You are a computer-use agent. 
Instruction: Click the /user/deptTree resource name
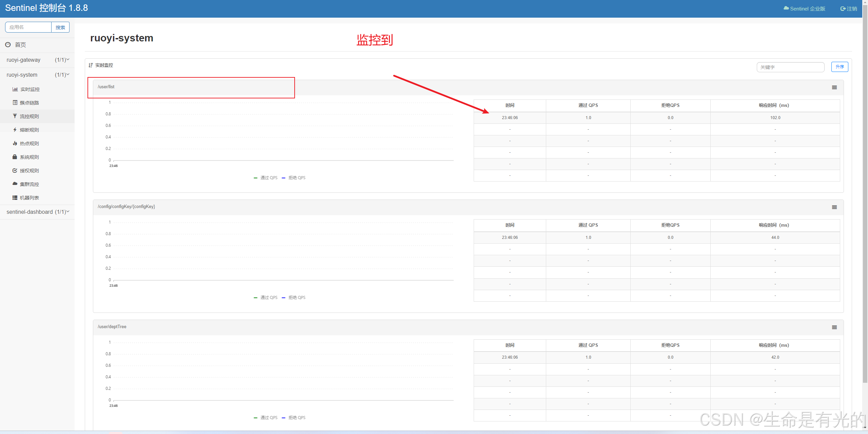click(112, 327)
